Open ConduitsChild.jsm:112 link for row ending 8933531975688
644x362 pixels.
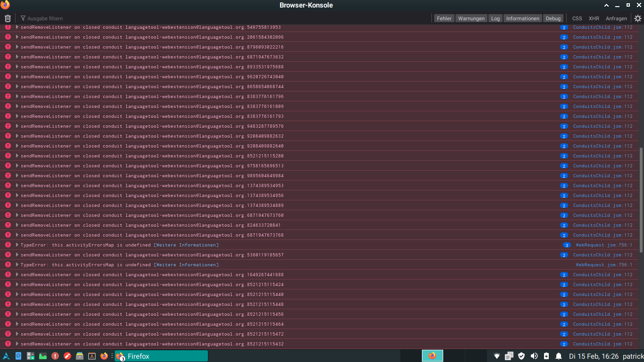coord(603,67)
